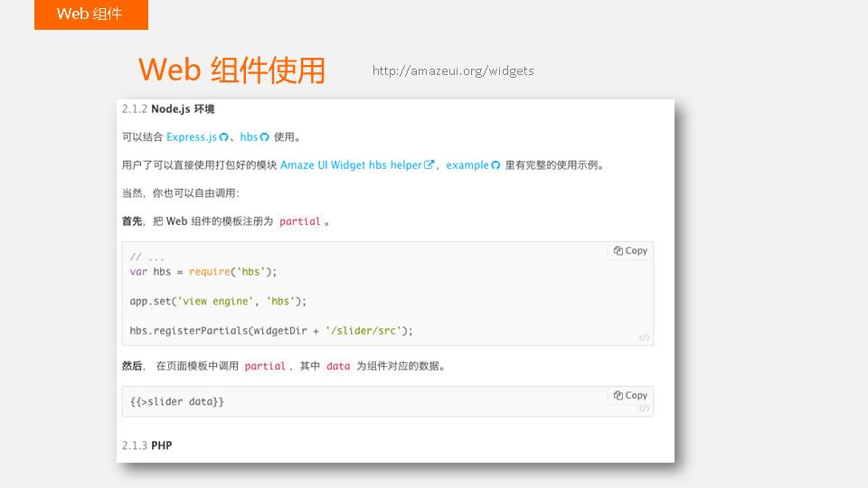This screenshot has height=488, width=868.
Task: Click the amazeui.org/widgets URL
Action: 453,70
